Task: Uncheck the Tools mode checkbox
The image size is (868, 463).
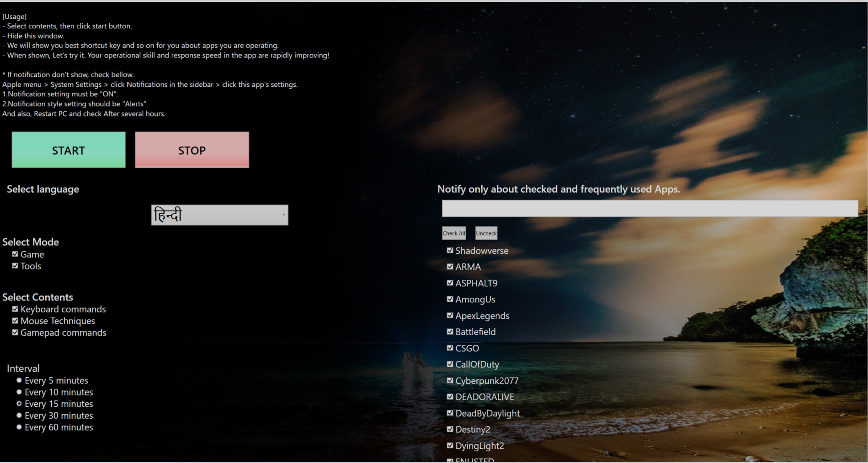Action: [x=15, y=265]
